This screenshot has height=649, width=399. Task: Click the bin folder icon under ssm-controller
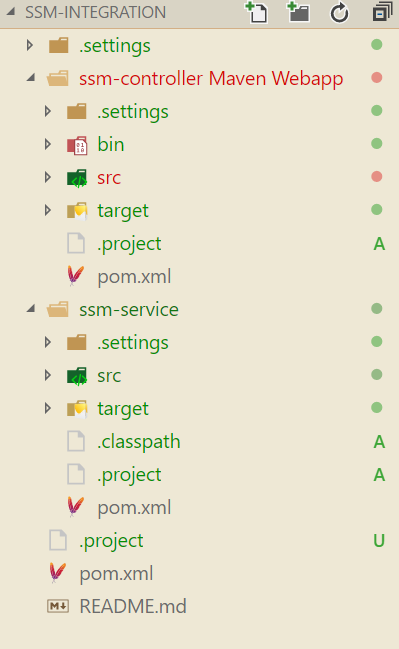click(77, 145)
